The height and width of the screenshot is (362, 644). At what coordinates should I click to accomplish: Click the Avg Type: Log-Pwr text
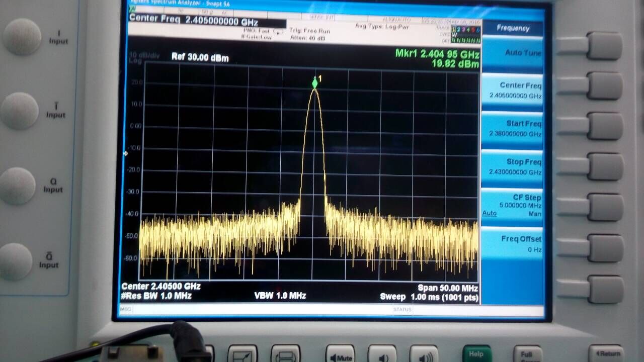(382, 27)
